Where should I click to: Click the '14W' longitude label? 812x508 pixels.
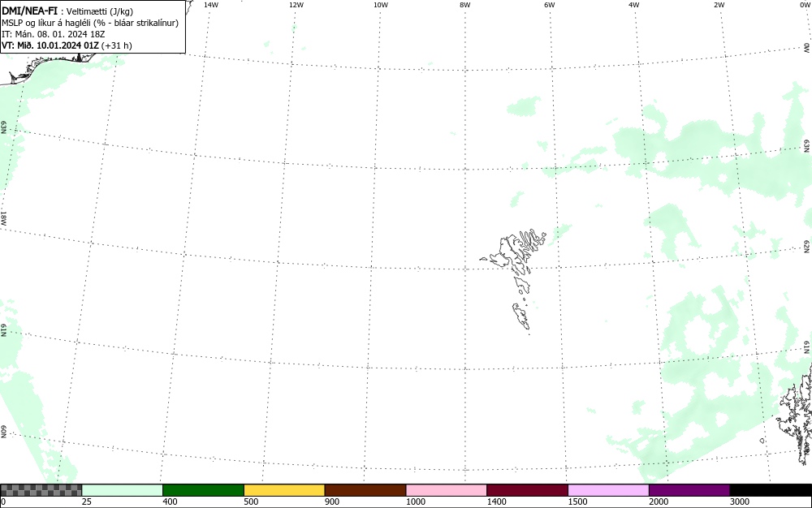tap(211, 5)
